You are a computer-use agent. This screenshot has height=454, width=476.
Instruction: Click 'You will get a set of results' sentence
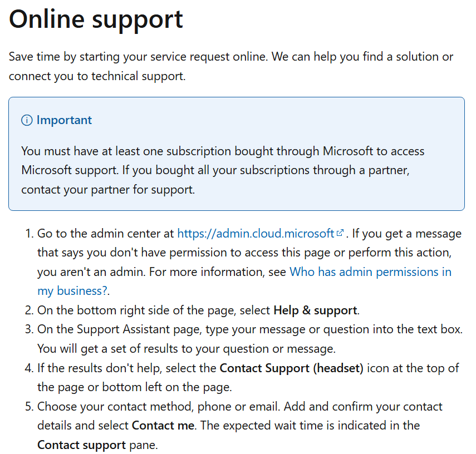(187, 349)
